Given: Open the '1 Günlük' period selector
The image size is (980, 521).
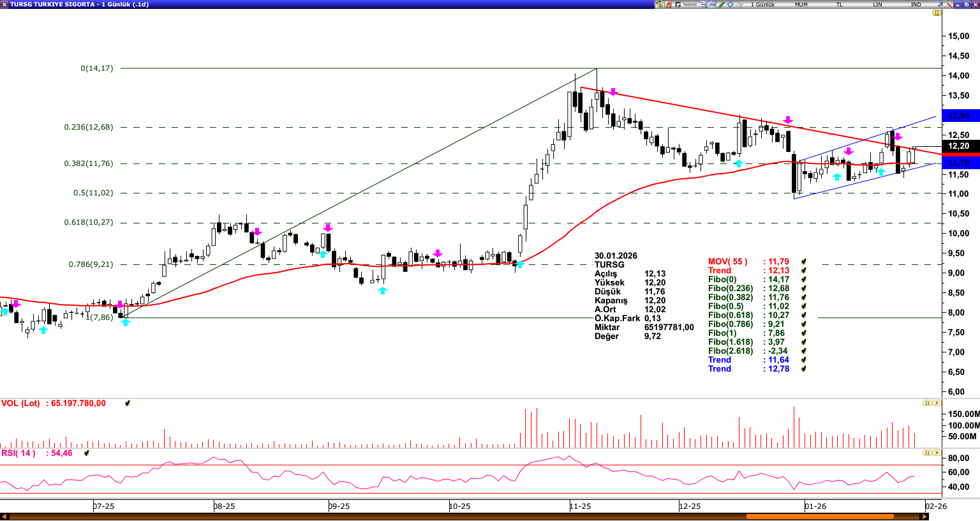Looking at the screenshot, I should [762, 4].
